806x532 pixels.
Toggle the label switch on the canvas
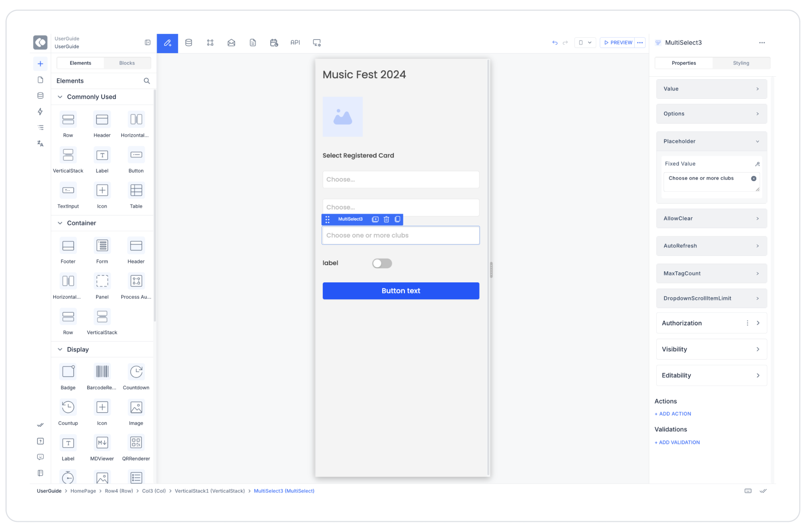click(x=382, y=263)
